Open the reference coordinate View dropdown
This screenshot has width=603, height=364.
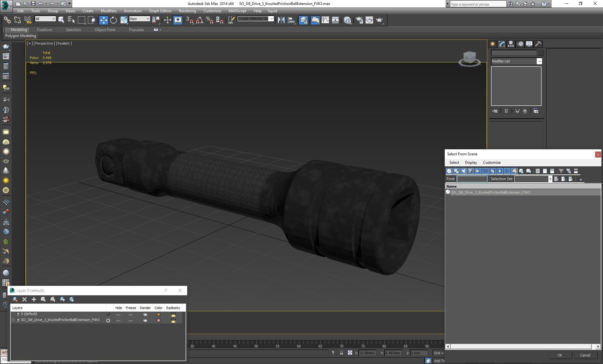click(139, 19)
